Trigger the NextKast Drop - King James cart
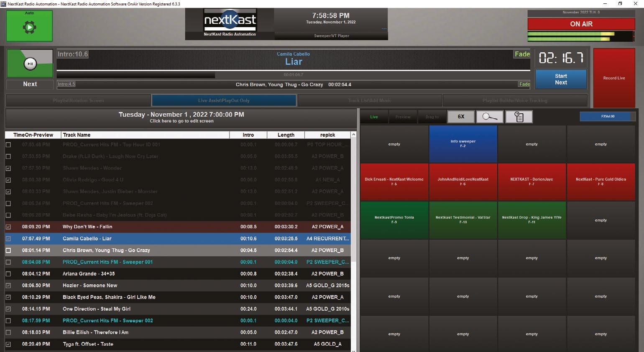 (x=532, y=220)
